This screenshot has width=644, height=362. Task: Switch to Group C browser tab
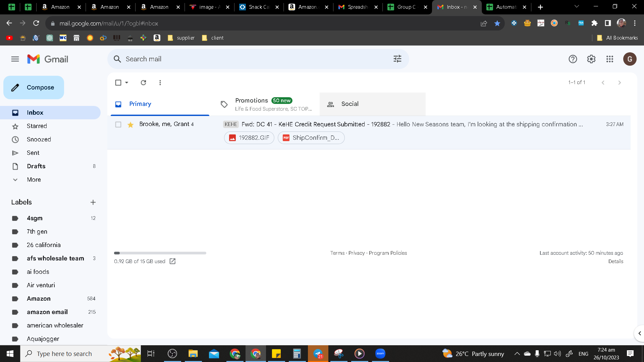[407, 7]
